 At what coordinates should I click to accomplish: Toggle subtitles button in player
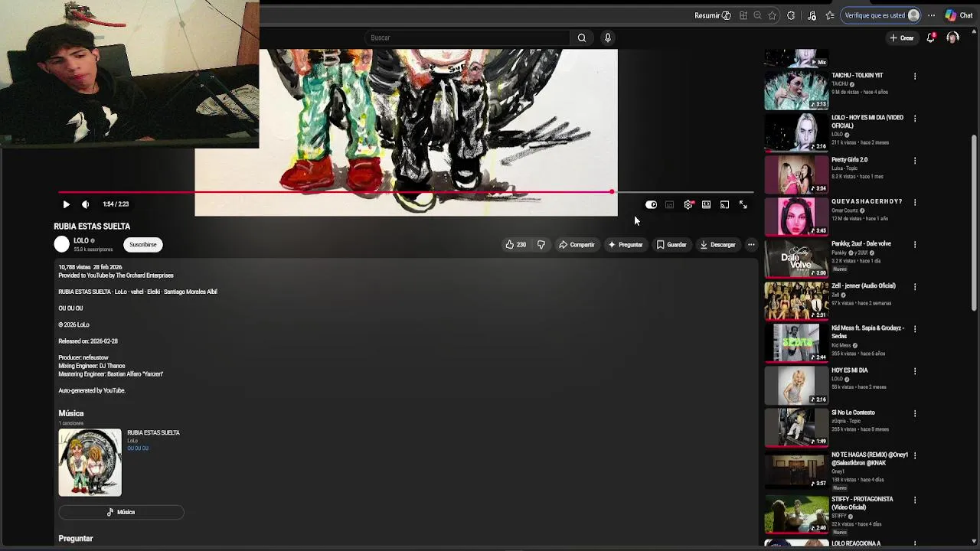(669, 204)
